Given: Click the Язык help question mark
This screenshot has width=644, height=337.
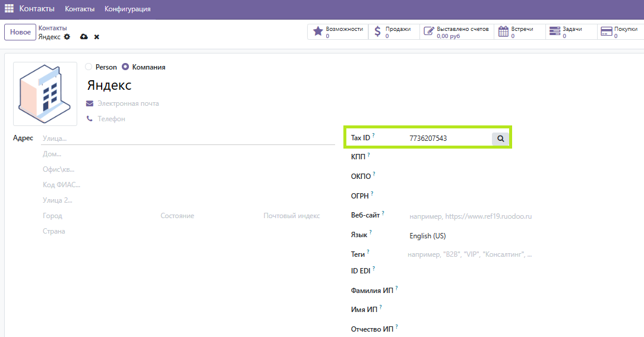Looking at the screenshot, I should tap(370, 232).
